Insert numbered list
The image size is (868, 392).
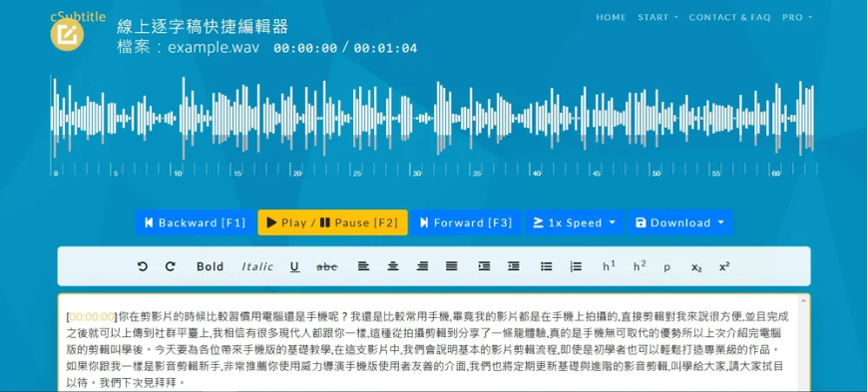tap(576, 266)
